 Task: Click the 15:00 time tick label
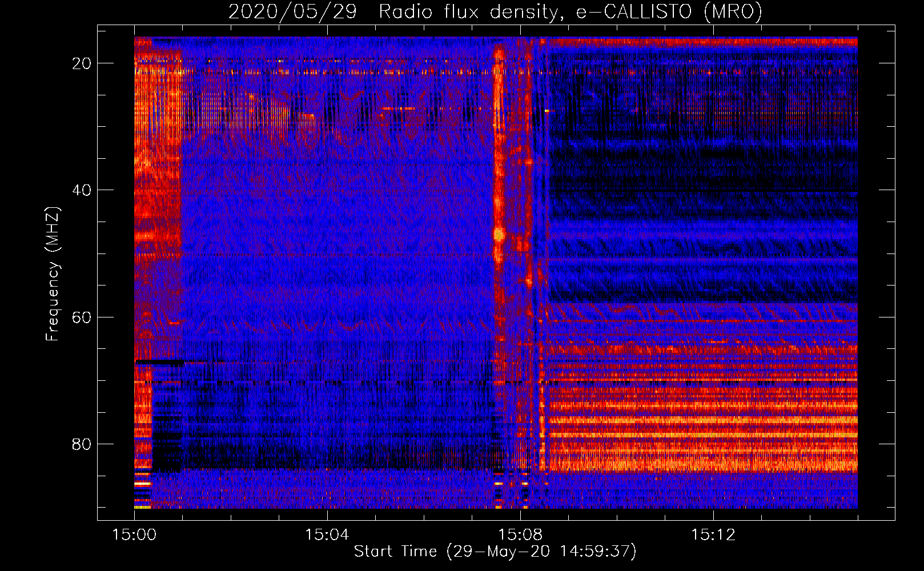(x=135, y=535)
